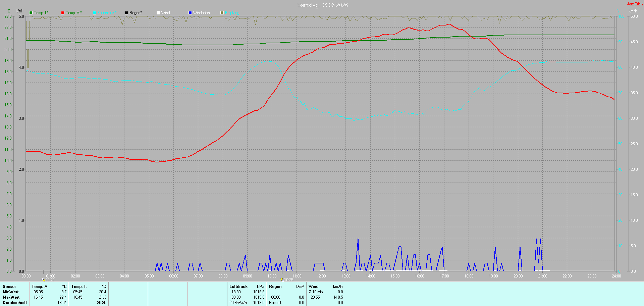Click the 16:45 maximum time for Temp. A.

(x=38, y=297)
